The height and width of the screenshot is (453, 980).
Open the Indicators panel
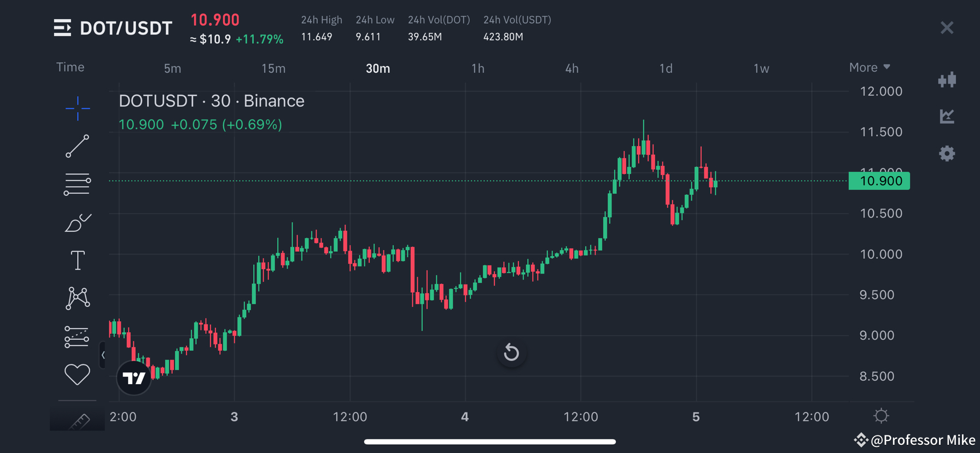tap(947, 116)
